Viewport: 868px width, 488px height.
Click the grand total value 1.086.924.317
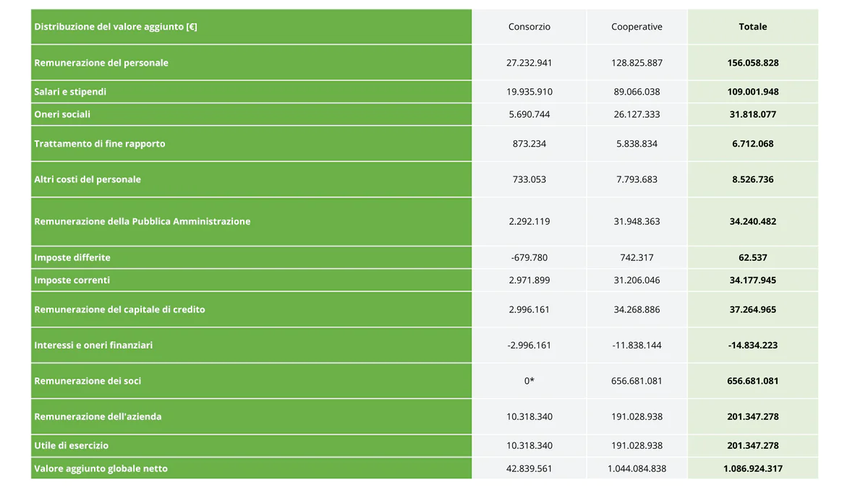(x=752, y=468)
